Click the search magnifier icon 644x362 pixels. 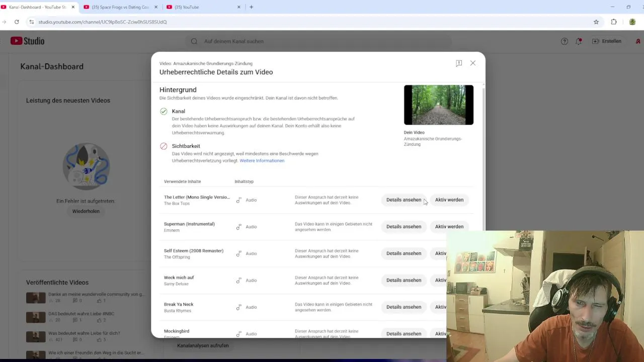click(x=194, y=41)
